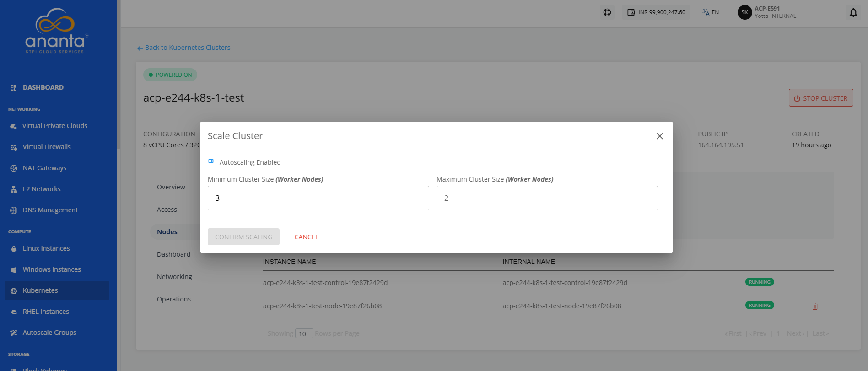Click the Virtual Firewalls sidebar icon
The width and height of the screenshot is (868, 371).
[14, 147]
